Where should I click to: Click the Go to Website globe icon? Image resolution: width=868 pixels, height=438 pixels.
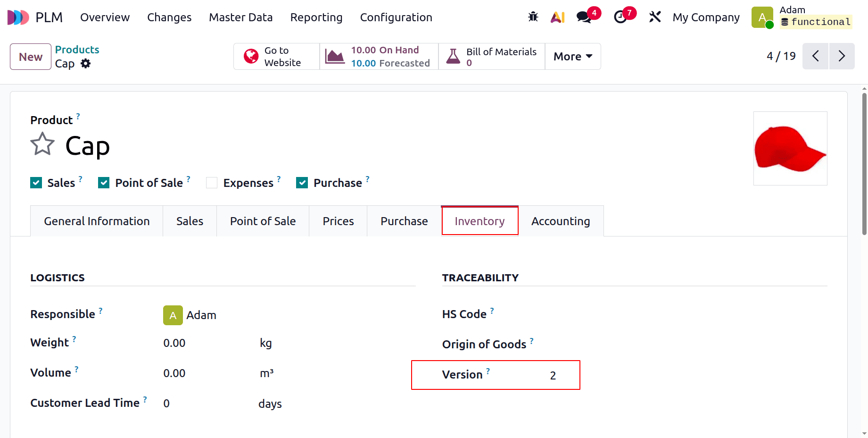[251, 56]
